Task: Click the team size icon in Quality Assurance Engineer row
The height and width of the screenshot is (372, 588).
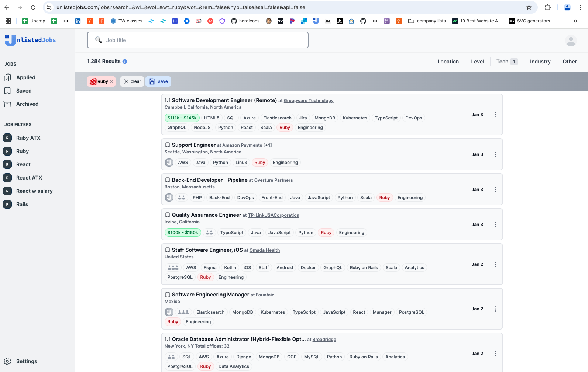Action: click(x=209, y=233)
